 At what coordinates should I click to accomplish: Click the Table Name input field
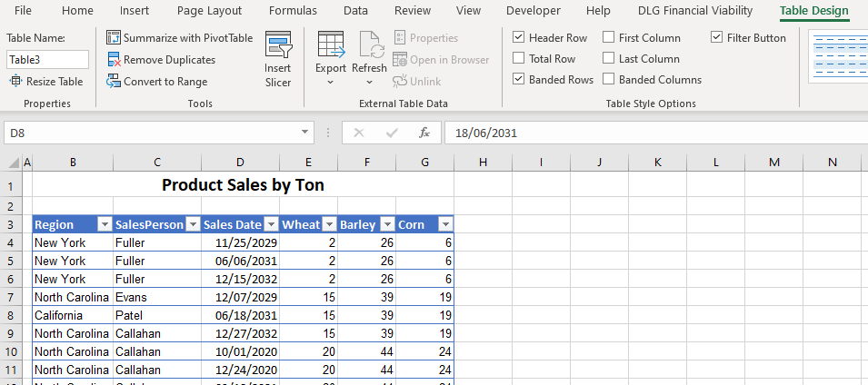[47, 60]
